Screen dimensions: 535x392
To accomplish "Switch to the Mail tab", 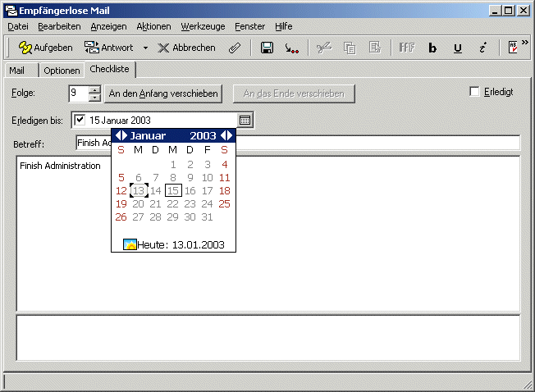I will point(21,71).
